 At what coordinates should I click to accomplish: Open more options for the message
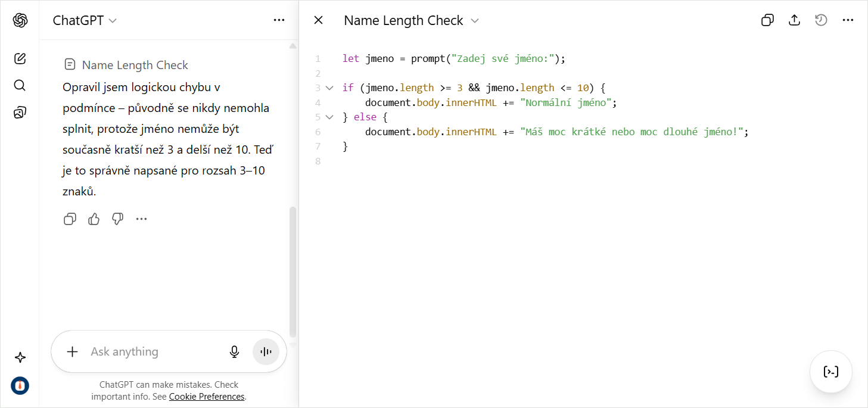[141, 219]
